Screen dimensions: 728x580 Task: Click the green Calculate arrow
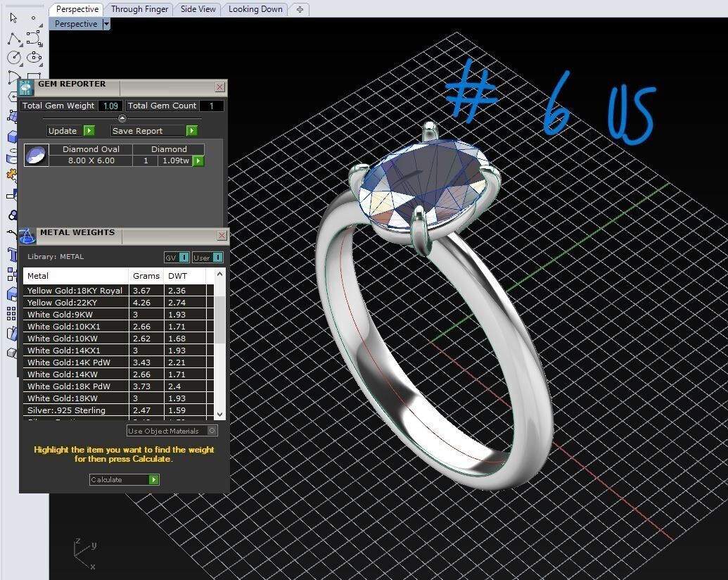click(x=153, y=479)
